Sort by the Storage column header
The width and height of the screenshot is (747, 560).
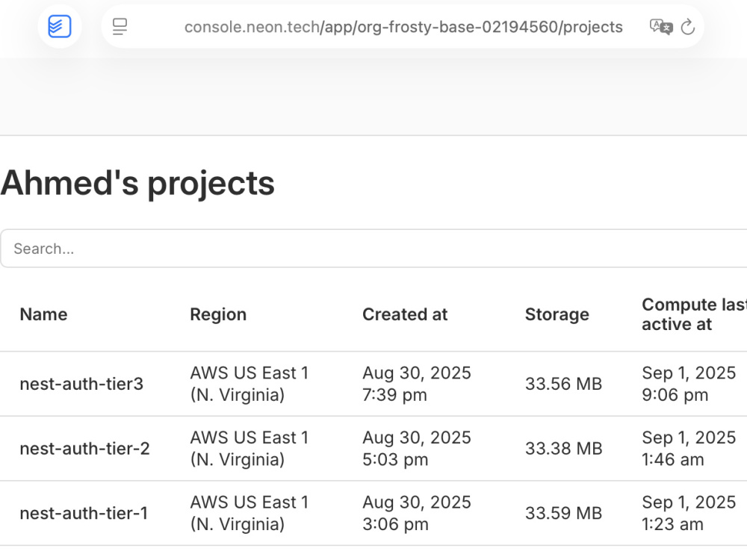click(x=557, y=314)
